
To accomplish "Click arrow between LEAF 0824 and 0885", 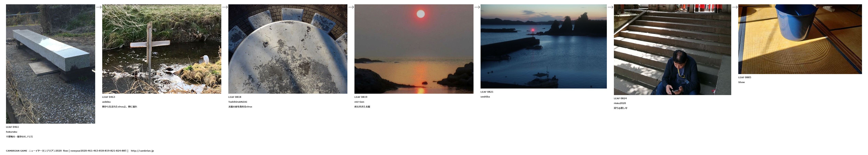I will (x=735, y=7).
